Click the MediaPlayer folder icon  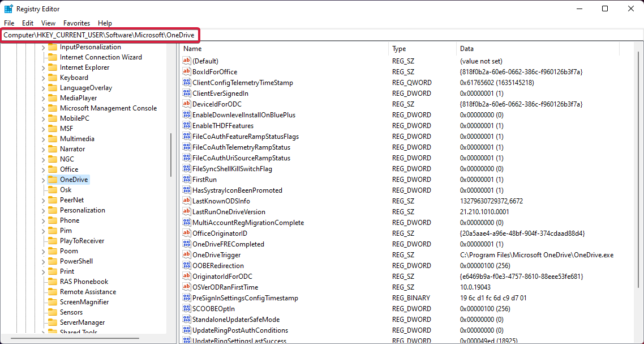53,98
